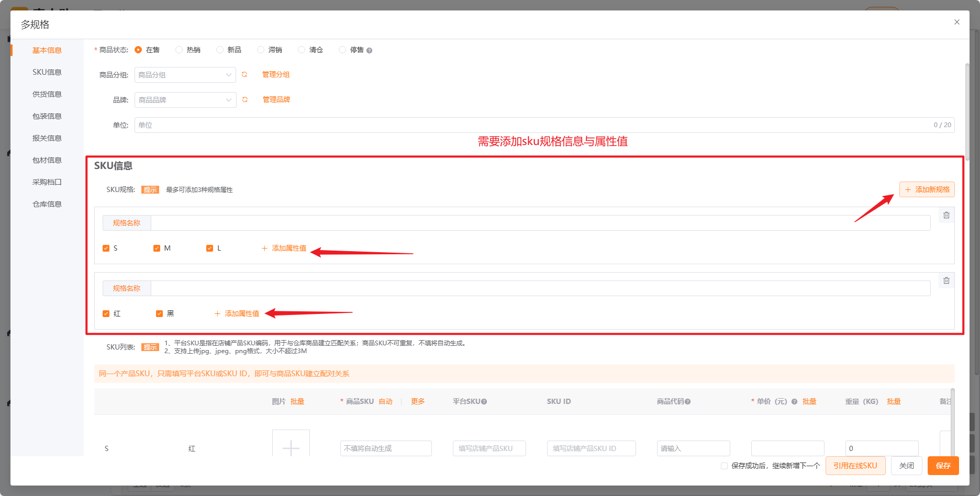
Task: Click the first 规格名称 input field
Action: 540,223
